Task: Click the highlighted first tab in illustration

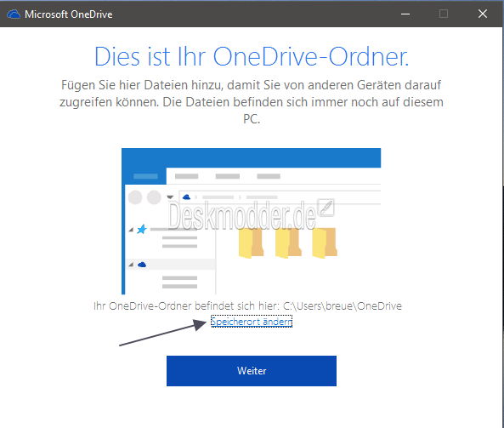Action: [x=145, y=176]
